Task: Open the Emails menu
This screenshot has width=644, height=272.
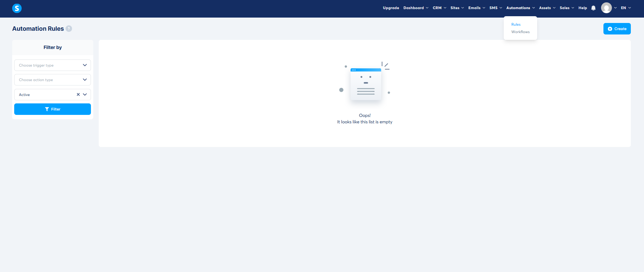Action: 476,8
